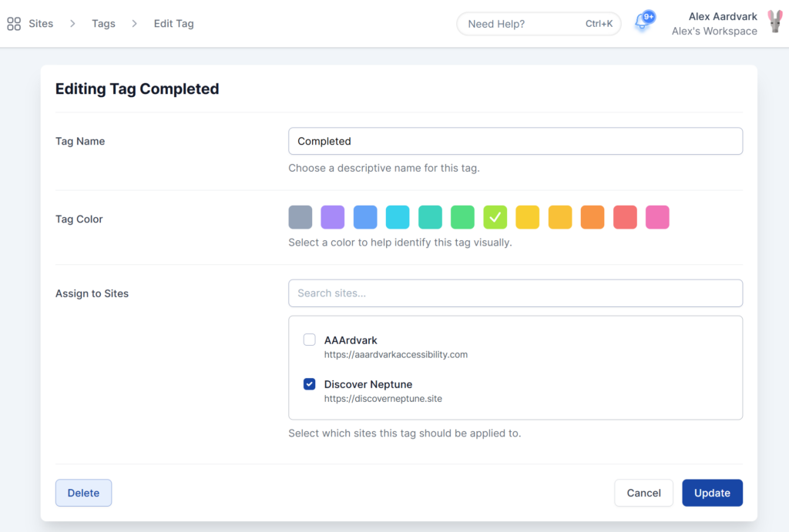This screenshot has width=789, height=532.
Task: Click the aardvark user avatar
Action: point(774,23)
